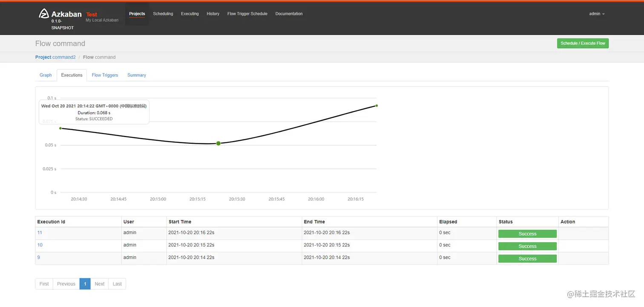Click the first chart point at 20:14:22
The image size is (644, 307).
click(60, 128)
